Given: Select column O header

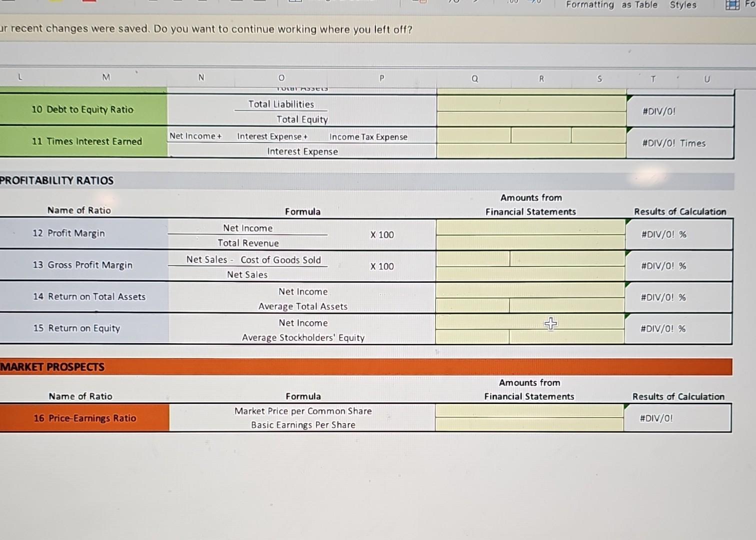Looking at the screenshot, I should point(281,77).
